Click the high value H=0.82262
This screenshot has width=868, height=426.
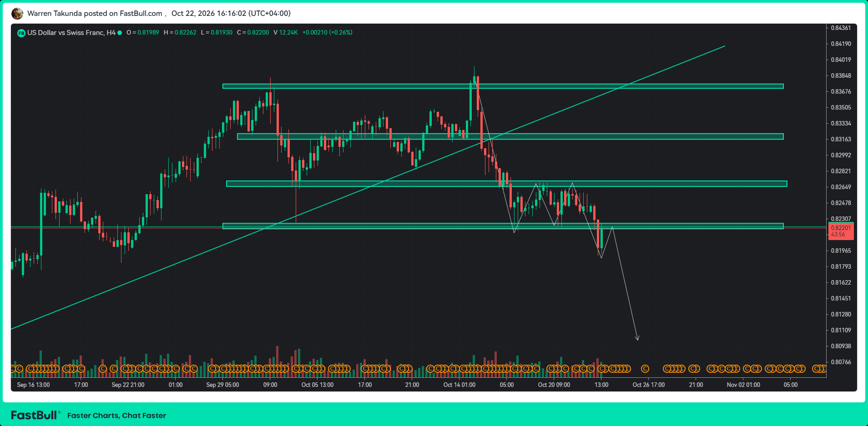[180, 33]
